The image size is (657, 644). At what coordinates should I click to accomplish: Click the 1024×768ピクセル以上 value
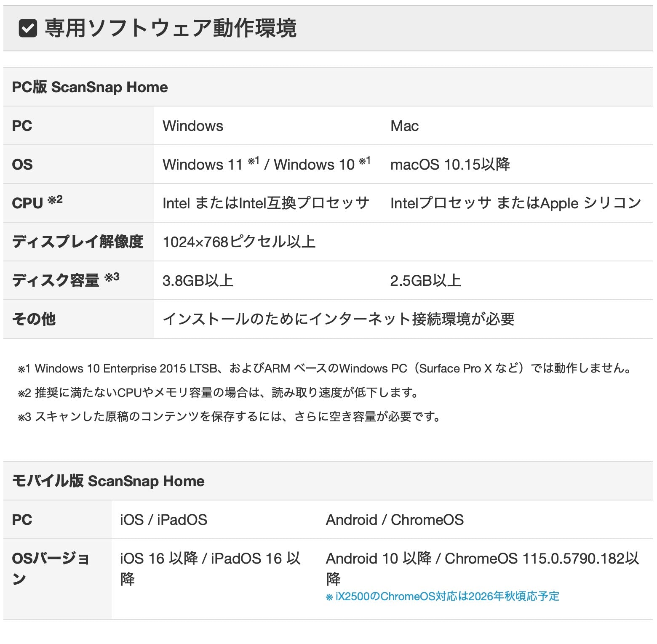click(x=239, y=242)
